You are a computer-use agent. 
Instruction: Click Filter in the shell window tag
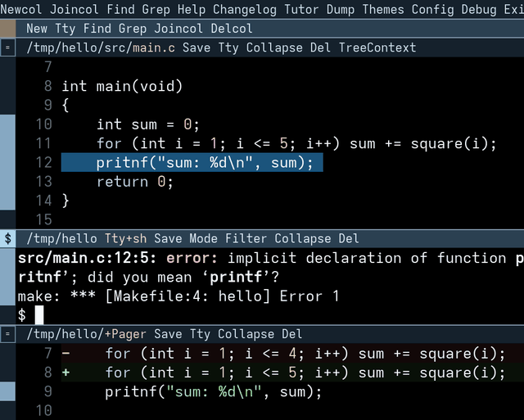pyautogui.click(x=246, y=238)
